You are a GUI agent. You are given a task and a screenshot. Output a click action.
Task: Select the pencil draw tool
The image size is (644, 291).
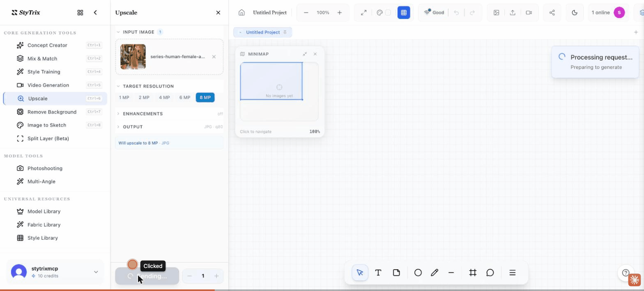[x=435, y=273]
